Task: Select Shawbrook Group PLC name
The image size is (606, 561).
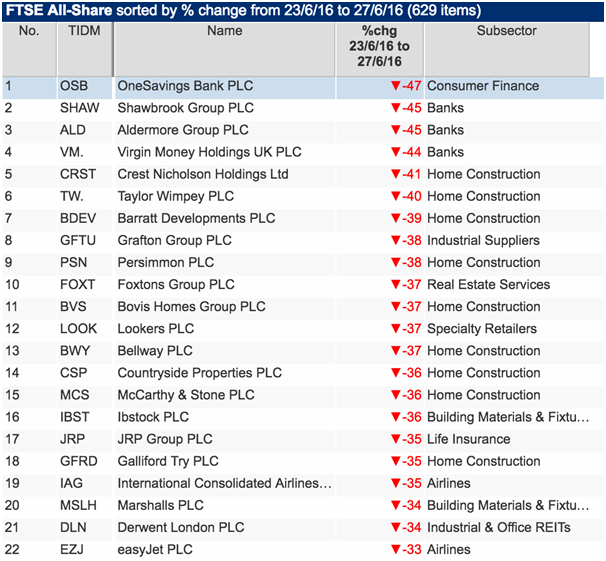Action: point(186,108)
